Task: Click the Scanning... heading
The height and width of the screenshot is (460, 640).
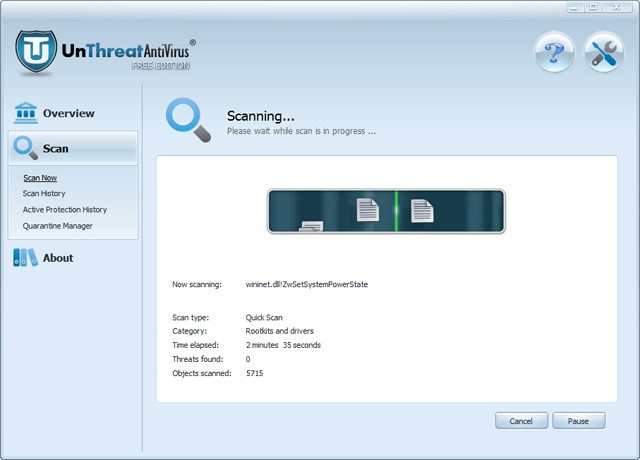Action: [x=260, y=116]
